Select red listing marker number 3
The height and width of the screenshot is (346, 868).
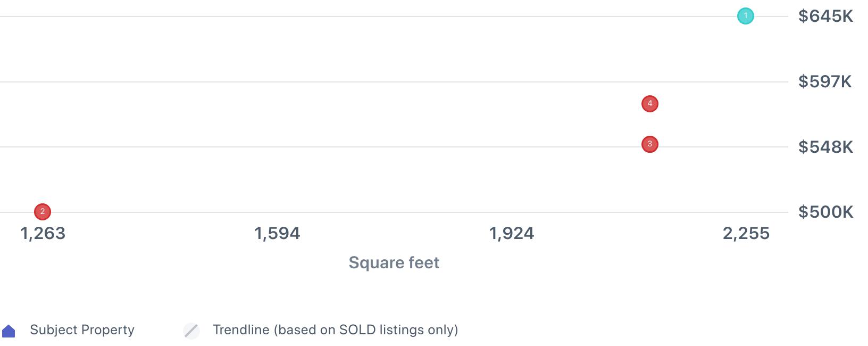649,144
